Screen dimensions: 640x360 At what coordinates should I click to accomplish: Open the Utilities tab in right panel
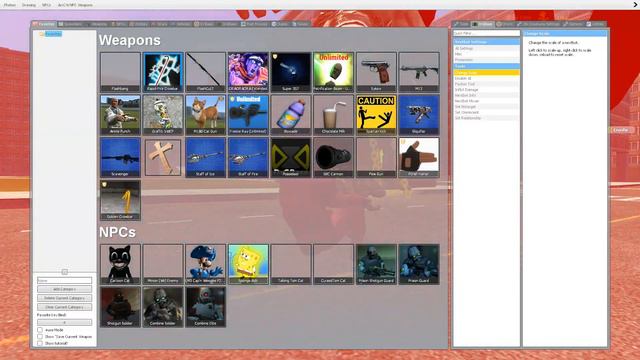tap(595, 24)
